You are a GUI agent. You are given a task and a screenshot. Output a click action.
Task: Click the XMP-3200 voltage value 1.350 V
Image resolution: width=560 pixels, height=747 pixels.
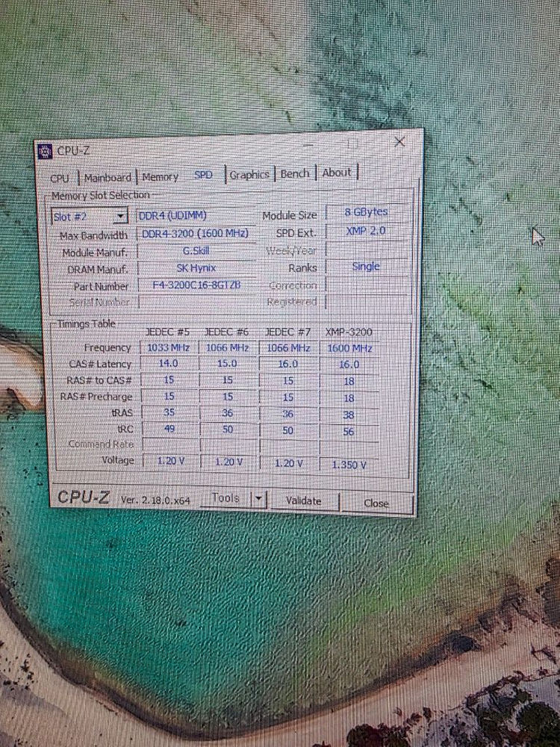[x=349, y=465]
